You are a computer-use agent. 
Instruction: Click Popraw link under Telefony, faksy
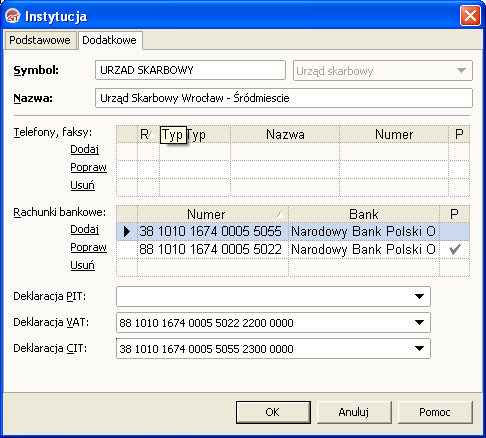[88, 167]
